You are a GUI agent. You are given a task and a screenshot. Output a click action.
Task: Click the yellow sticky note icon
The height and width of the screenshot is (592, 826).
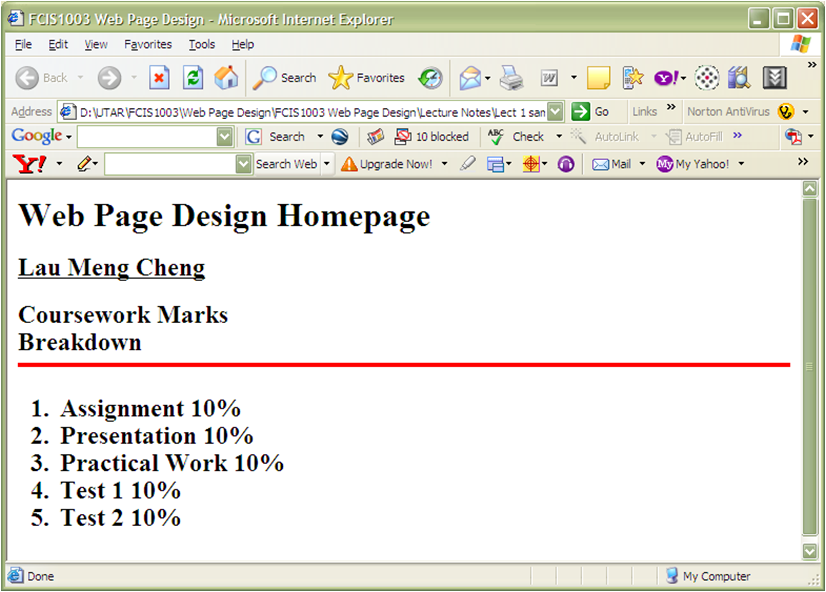click(x=598, y=78)
